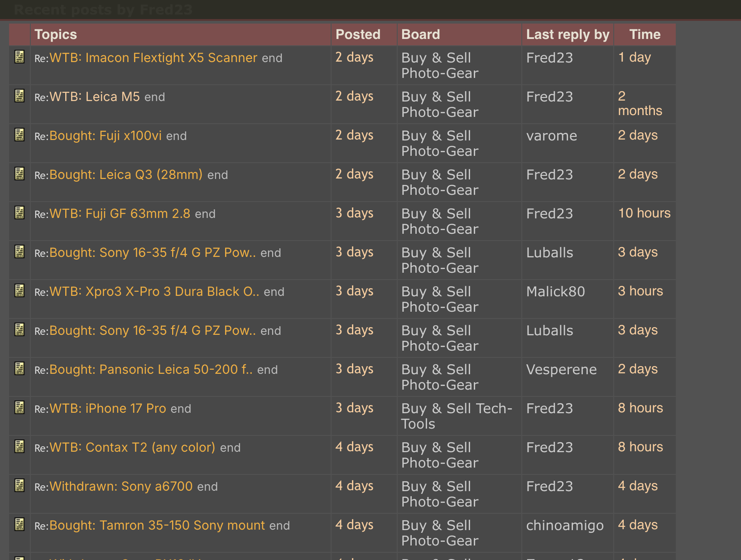
Task: Click post icon beside Withdrawn: Sony a6700
Action: (x=19, y=485)
